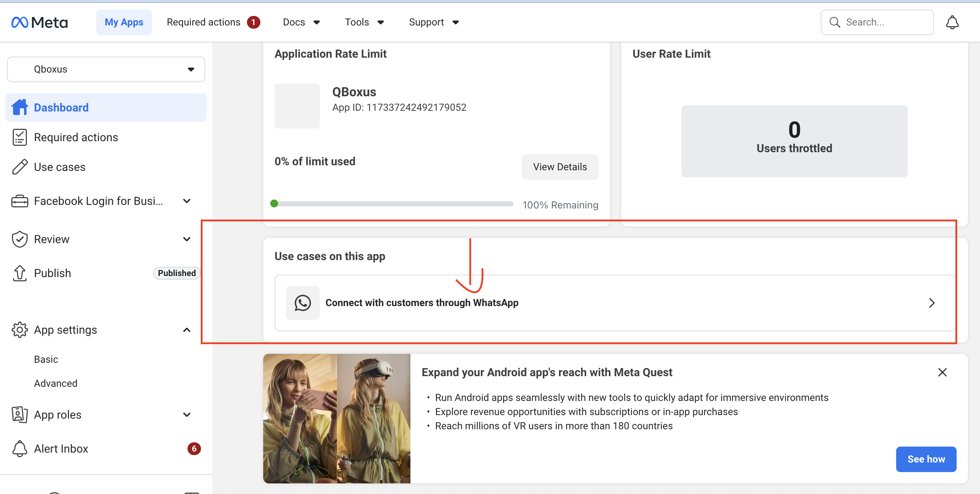Image resolution: width=980 pixels, height=494 pixels.
Task: Open Required actions in the sidebar
Action: click(76, 137)
